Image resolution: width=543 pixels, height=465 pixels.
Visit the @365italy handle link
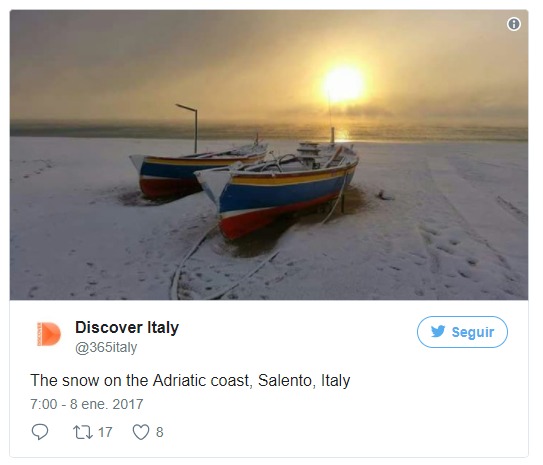click(106, 347)
